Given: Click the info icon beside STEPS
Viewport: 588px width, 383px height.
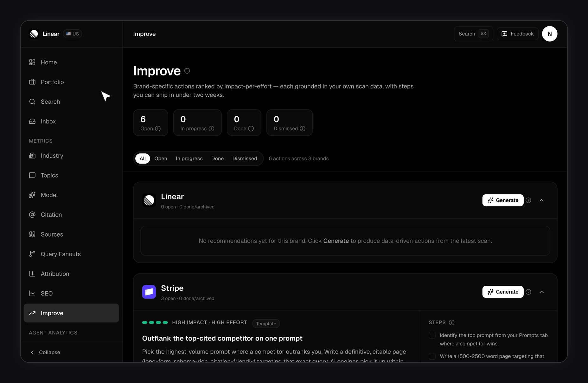Looking at the screenshot, I should [452, 322].
